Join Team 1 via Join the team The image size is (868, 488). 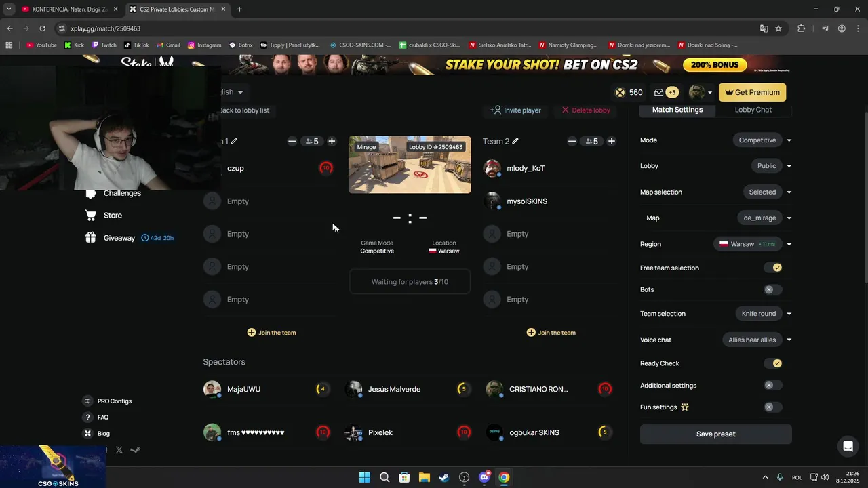pos(271,333)
